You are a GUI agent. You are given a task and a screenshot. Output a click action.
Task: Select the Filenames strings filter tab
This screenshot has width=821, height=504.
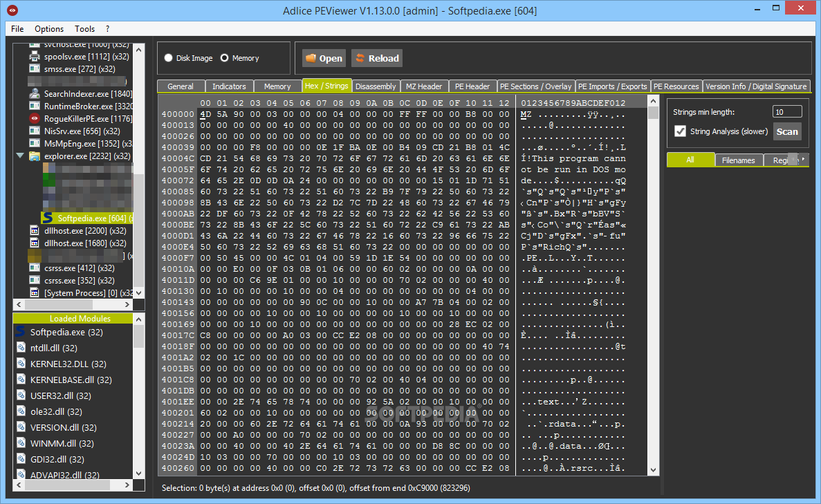point(738,160)
